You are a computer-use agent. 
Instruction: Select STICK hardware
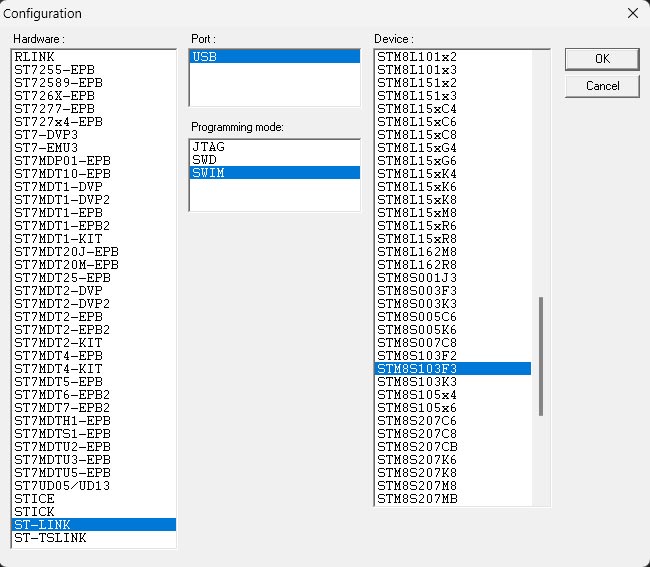[94, 511]
